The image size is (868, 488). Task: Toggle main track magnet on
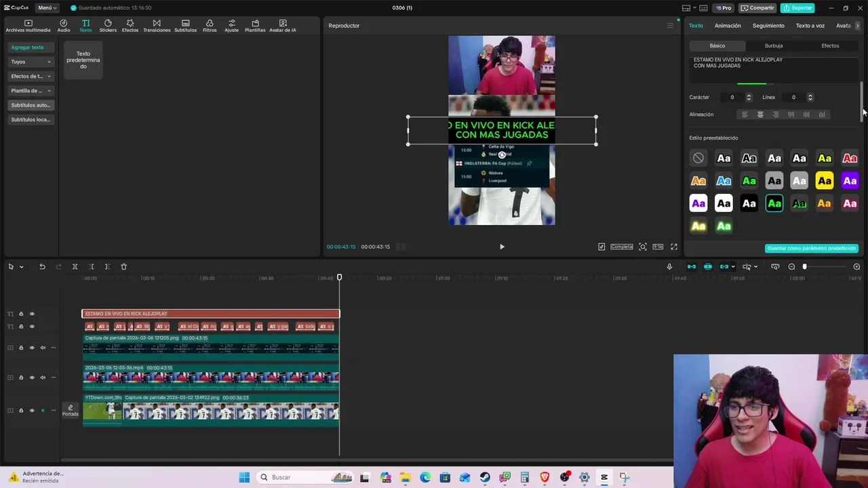pyautogui.click(x=692, y=266)
